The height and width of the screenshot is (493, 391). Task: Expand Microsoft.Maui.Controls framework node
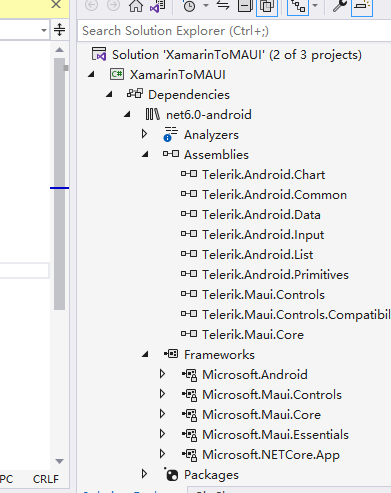(162, 394)
